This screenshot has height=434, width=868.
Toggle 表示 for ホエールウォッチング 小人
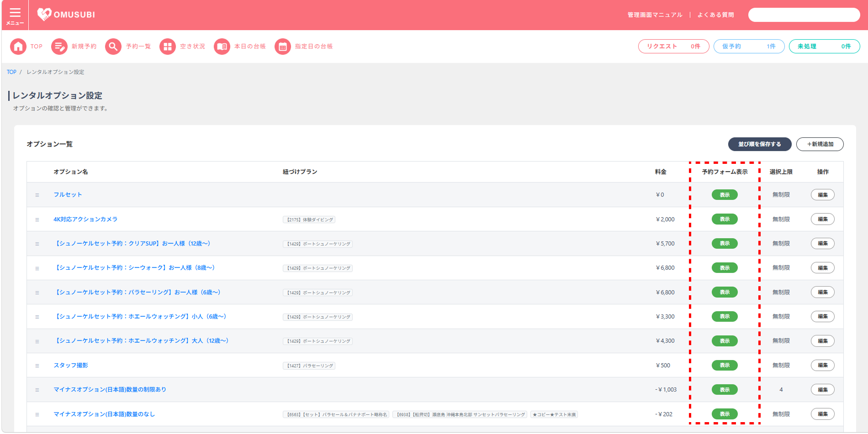[x=725, y=316]
